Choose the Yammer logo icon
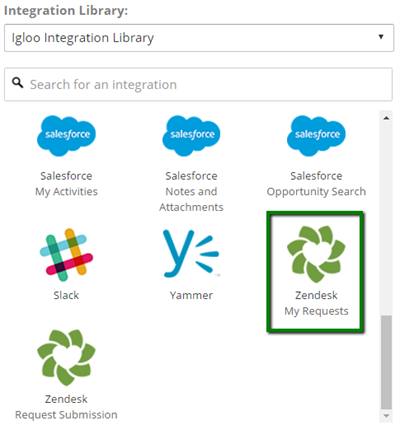Image resolution: width=400 pixels, height=430 pixels. click(191, 253)
